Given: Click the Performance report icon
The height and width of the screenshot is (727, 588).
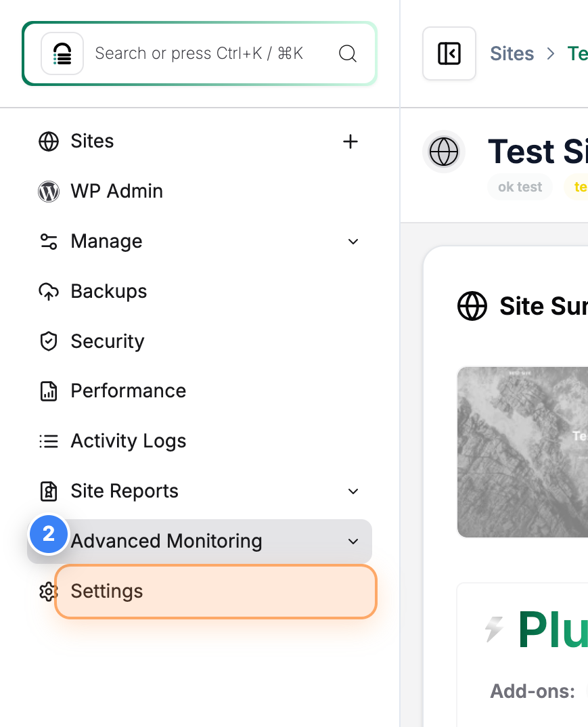Looking at the screenshot, I should pos(48,391).
